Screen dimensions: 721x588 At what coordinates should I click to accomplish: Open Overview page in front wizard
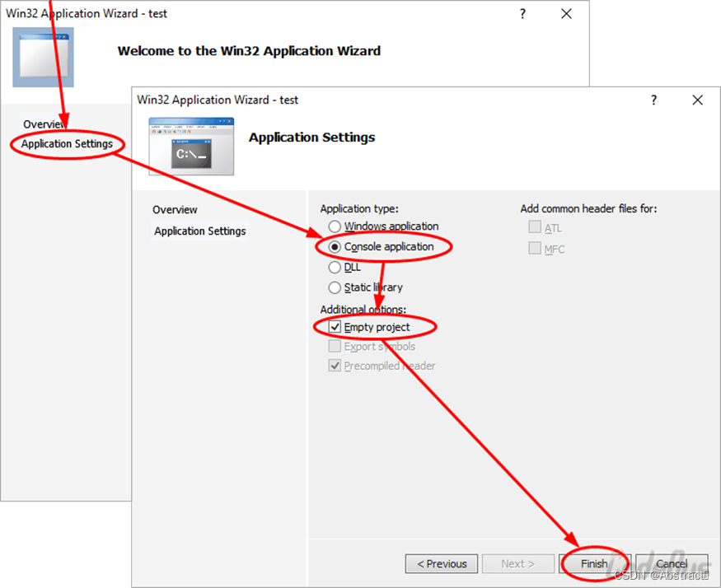coord(175,210)
